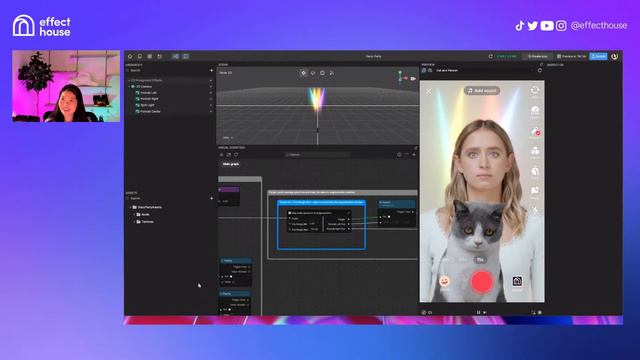640x360 pixels.
Task: Toggle the hierarchy panel layout icon in top toolbar
Action: (x=176, y=56)
